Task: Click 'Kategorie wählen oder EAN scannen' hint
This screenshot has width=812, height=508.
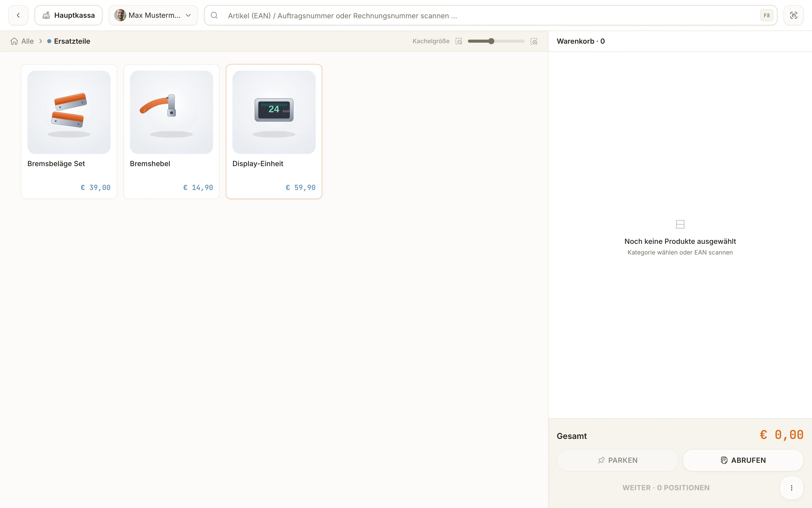Action: click(x=680, y=252)
